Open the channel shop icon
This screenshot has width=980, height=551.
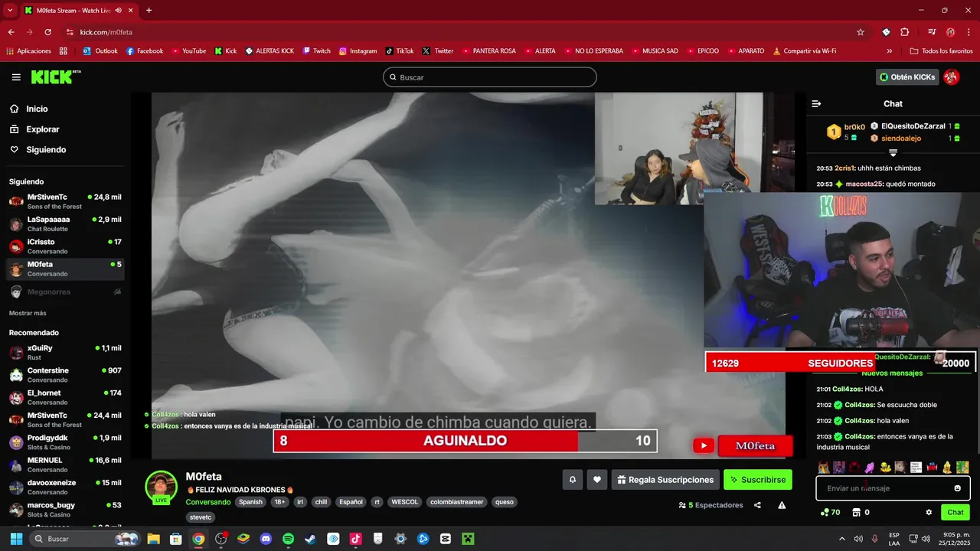tap(857, 513)
